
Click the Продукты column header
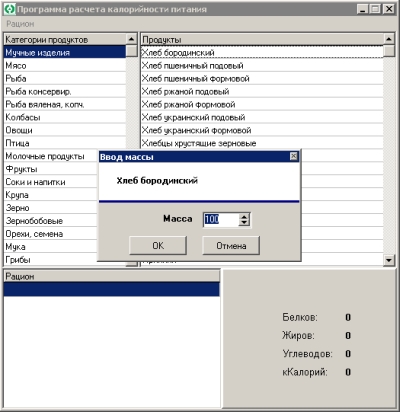click(x=262, y=39)
